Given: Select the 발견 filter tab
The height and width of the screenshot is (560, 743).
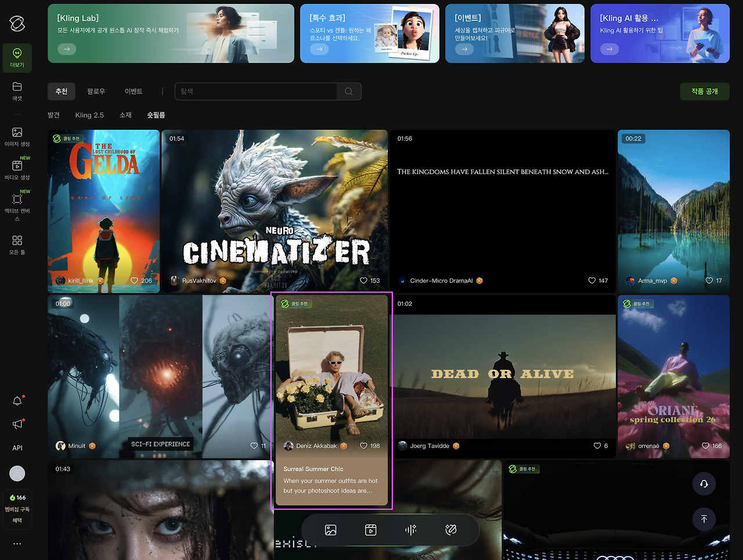Looking at the screenshot, I should (x=54, y=115).
